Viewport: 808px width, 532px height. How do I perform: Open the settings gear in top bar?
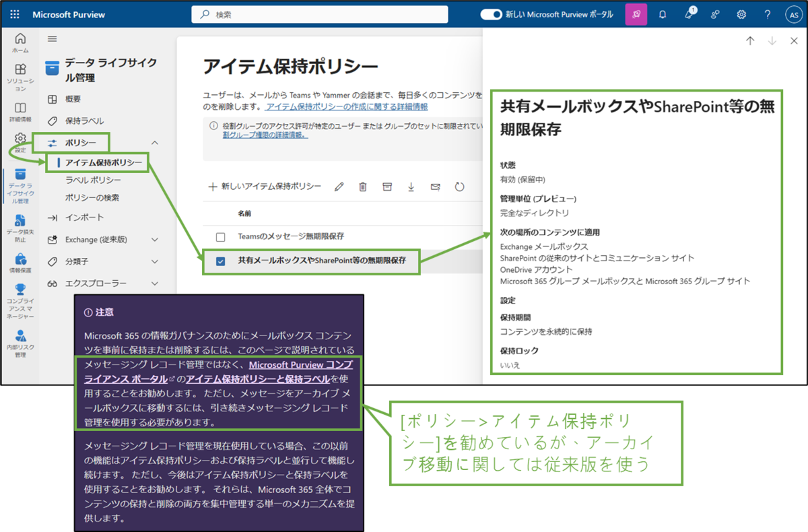coord(741,14)
